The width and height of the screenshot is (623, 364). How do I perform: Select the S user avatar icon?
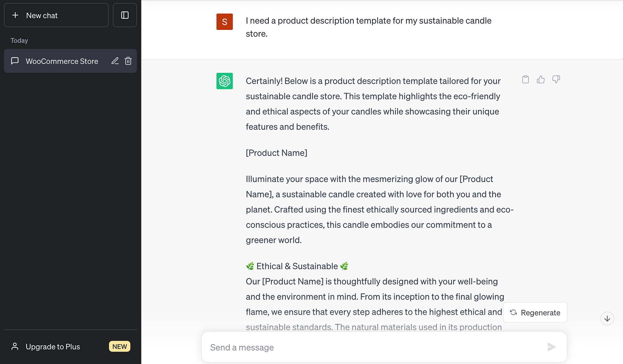point(225,22)
